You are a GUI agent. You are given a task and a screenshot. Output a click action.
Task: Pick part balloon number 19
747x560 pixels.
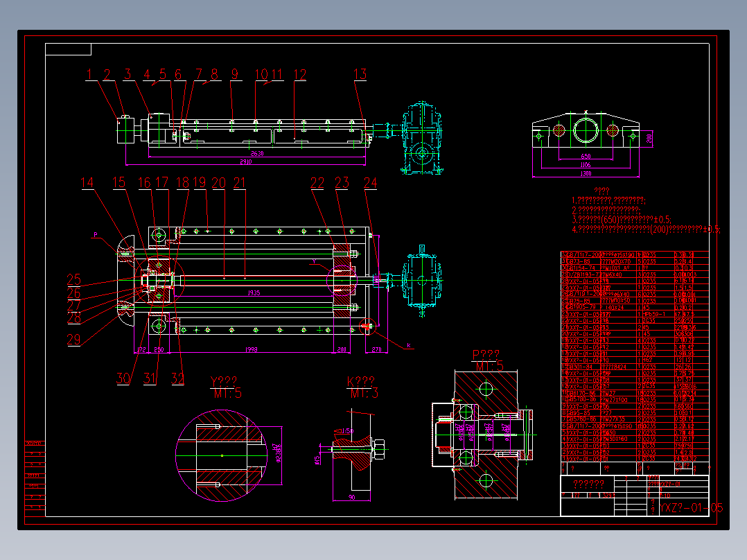point(200,182)
